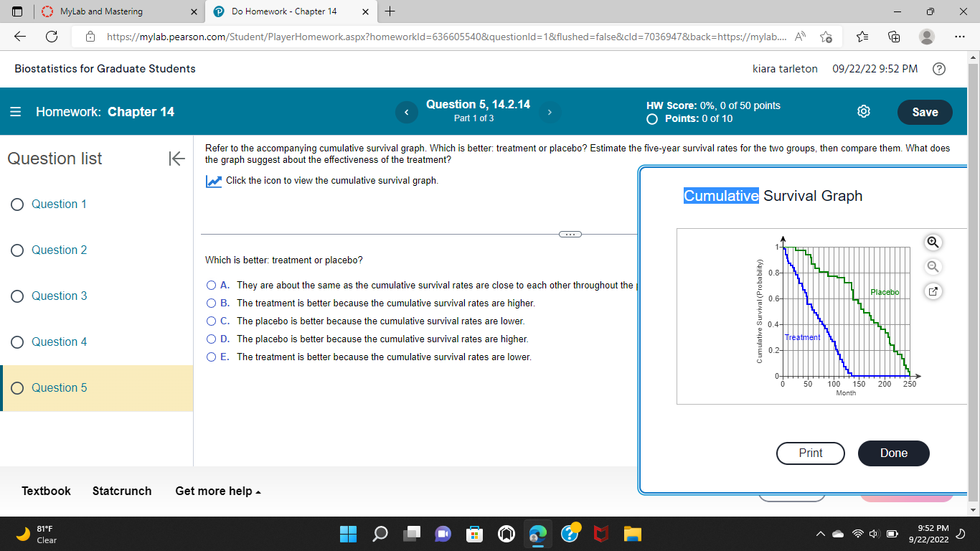This screenshot has height=551, width=980.
Task: Print the cumulative survival graph
Action: point(810,453)
